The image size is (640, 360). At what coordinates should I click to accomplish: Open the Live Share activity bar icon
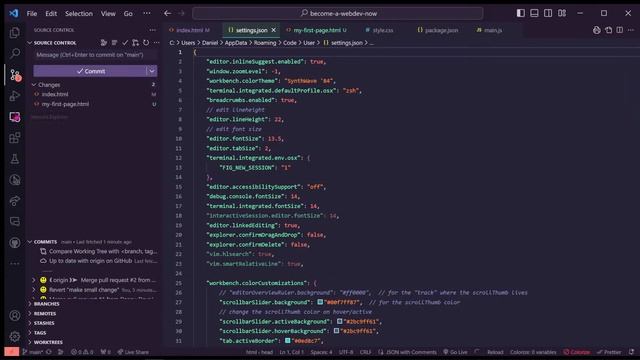tap(15, 201)
